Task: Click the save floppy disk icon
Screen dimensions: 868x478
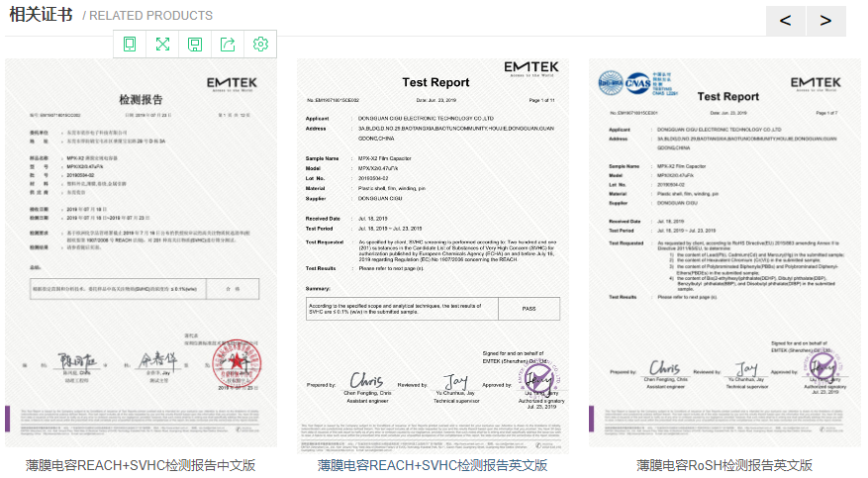Action: tap(195, 45)
